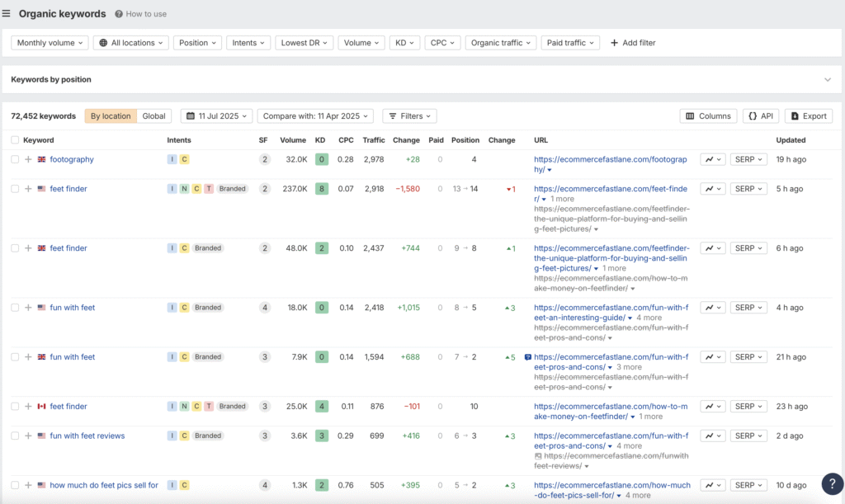Sort by the Volume column header

[x=292, y=140]
